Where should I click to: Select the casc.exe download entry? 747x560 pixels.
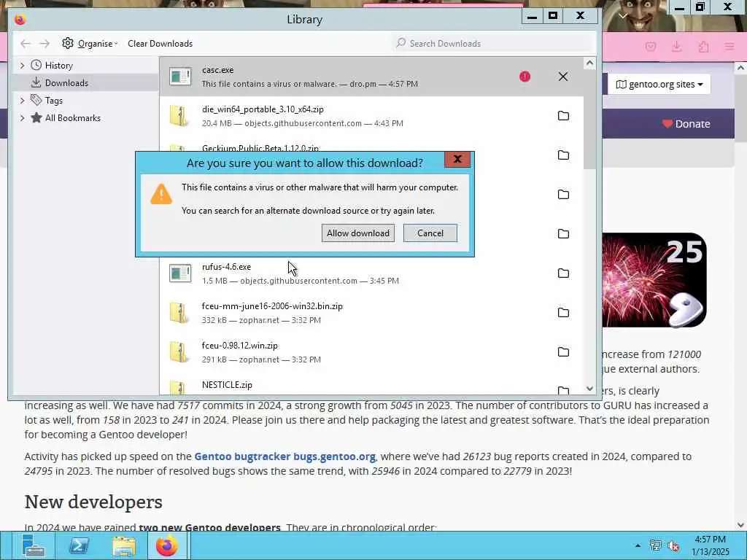[x=371, y=77]
